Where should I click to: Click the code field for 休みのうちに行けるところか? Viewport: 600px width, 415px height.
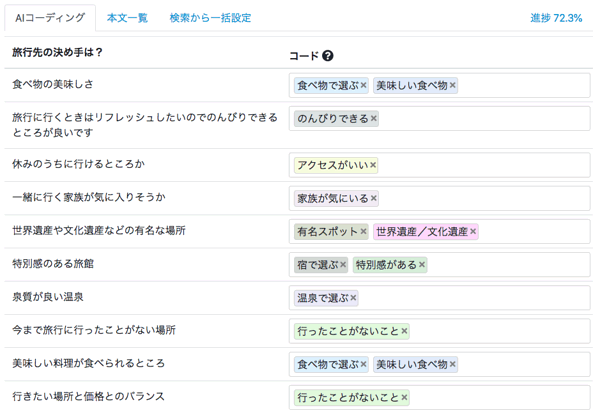pos(439,165)
